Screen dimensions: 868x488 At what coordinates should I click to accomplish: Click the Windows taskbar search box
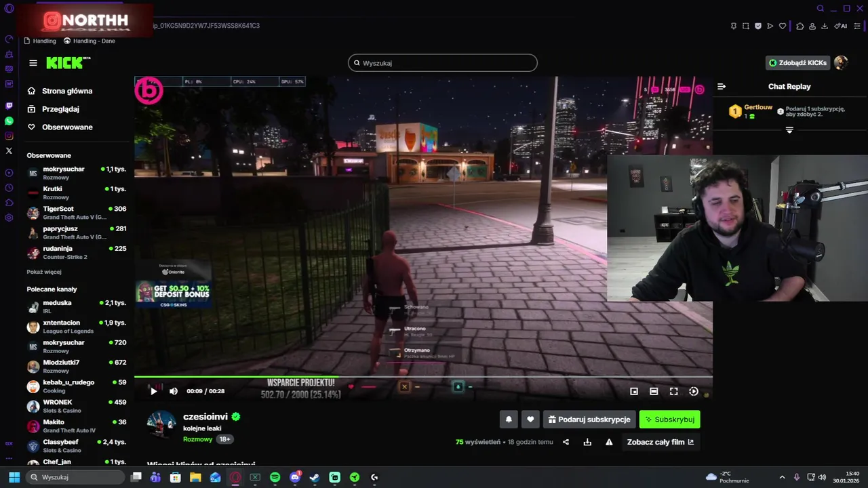(x=76, y=477)
